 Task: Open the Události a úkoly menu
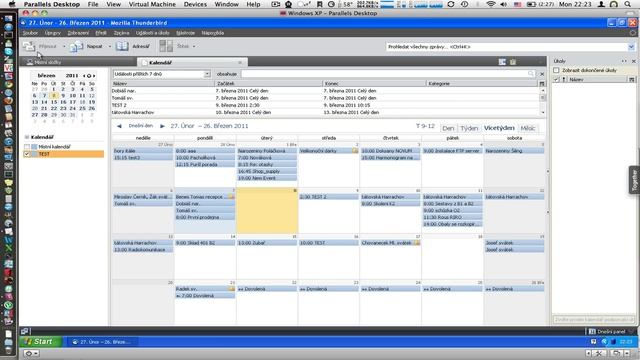[x=153, y=33]
